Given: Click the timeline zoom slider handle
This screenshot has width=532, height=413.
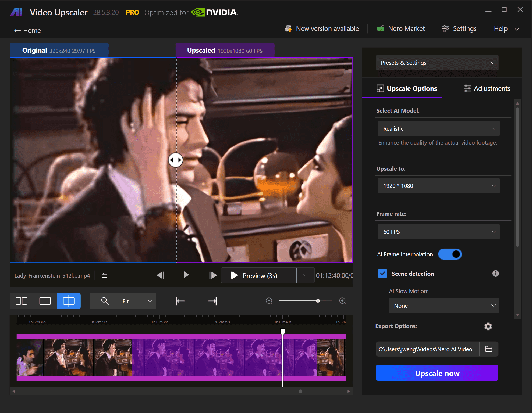Looking at the screenshot, I should [x=318, y=301].
